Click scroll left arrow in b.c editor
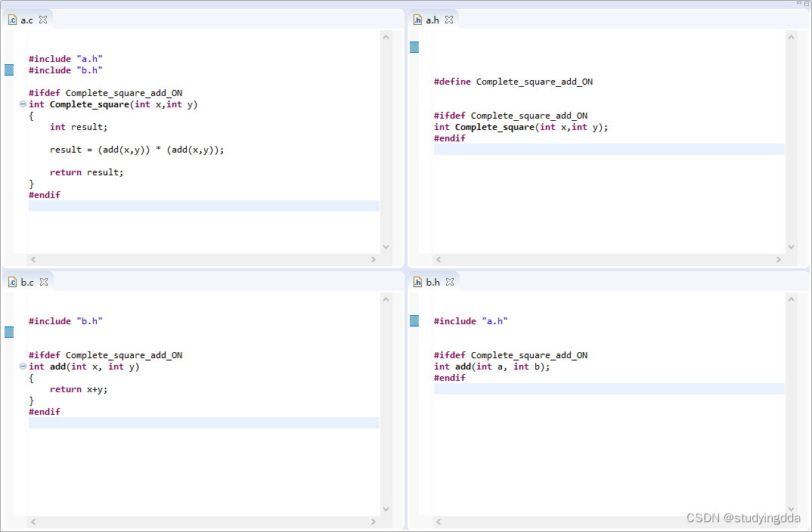The height and width of the screenshot is (532, 812). (33, 522)
